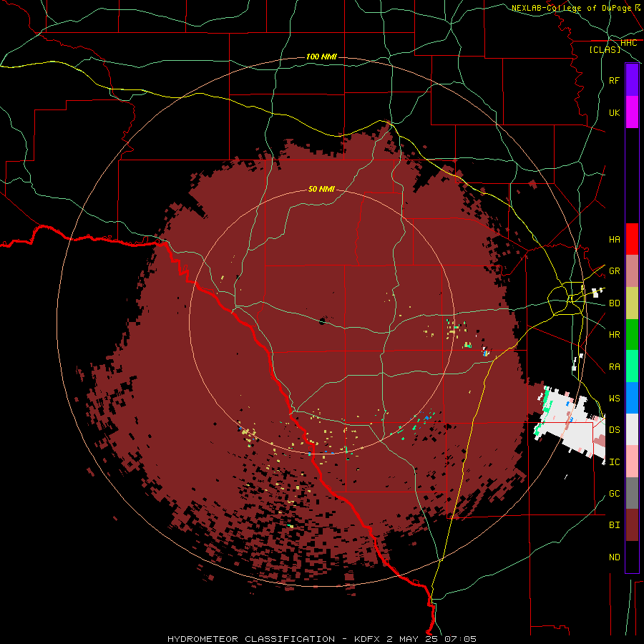This screenshot has width=644, height=644.
Task: Click the HYDROMETEOR CLASSIFICATION title text
Action: pyautogui.click(x=251, y=639)
